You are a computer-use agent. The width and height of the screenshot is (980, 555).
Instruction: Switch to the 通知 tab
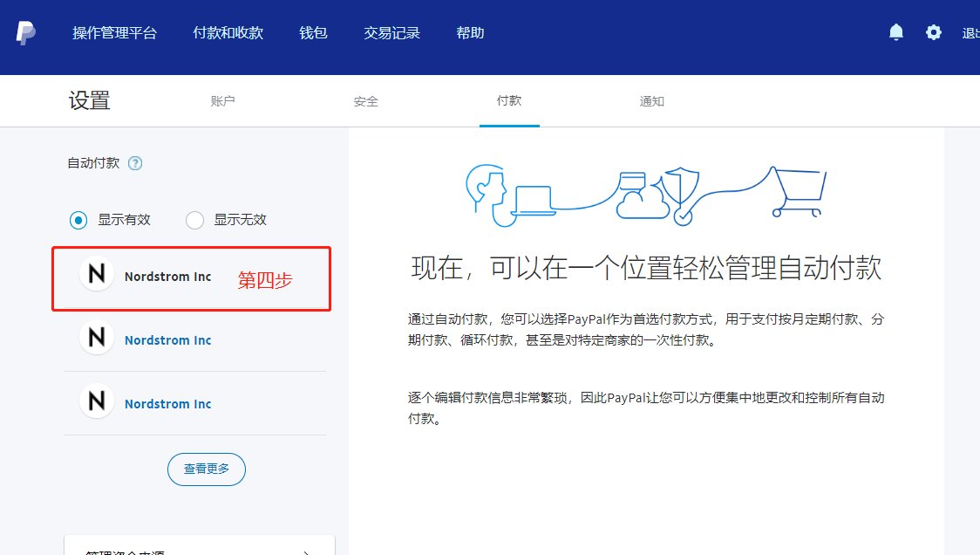(650, 100)
